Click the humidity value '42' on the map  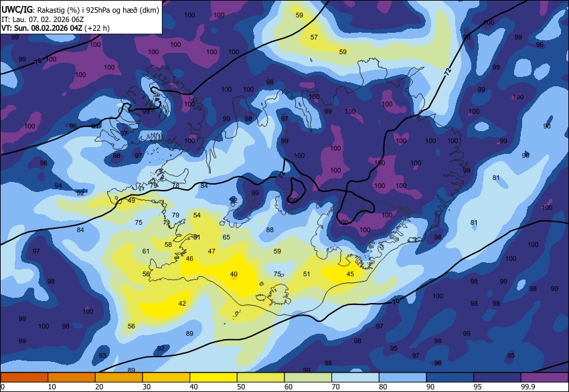pyautogui.click(x=182, y=304)
